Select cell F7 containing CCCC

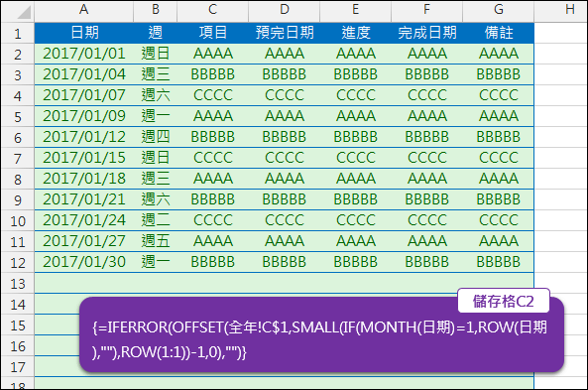point(426,158)
